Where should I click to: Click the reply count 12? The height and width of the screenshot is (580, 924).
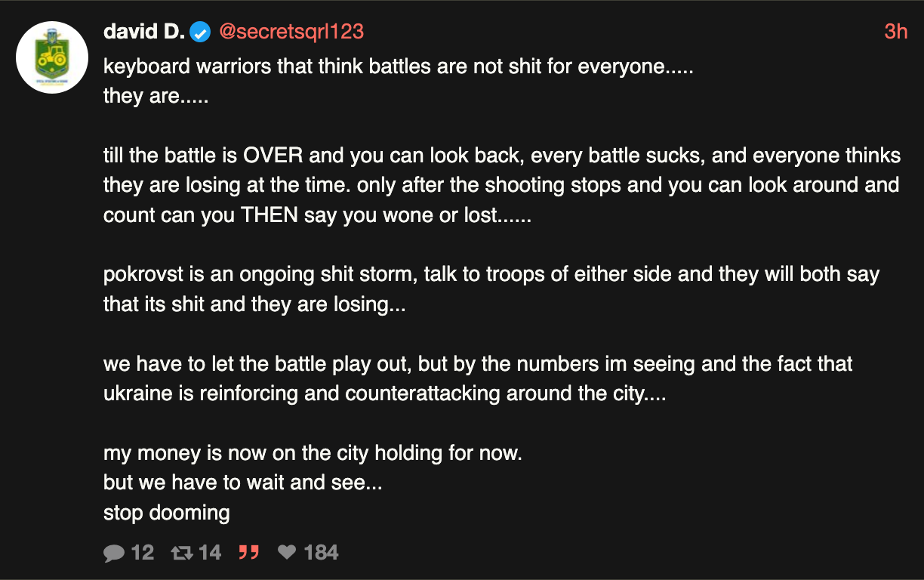(142, 554)
